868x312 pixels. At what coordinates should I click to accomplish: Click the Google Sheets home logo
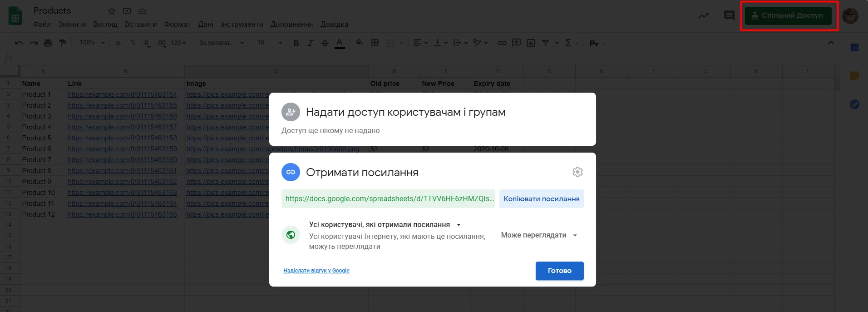pos(15,16)
